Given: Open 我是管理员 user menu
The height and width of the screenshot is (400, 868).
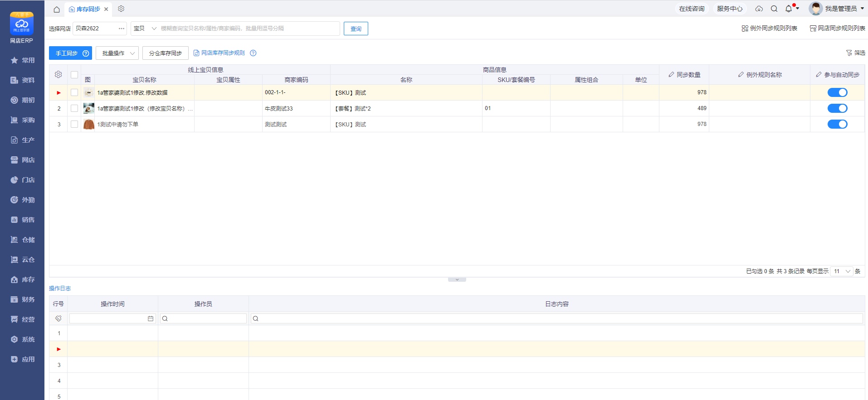Looking at the screenshot, I should (x=837, y=9).
